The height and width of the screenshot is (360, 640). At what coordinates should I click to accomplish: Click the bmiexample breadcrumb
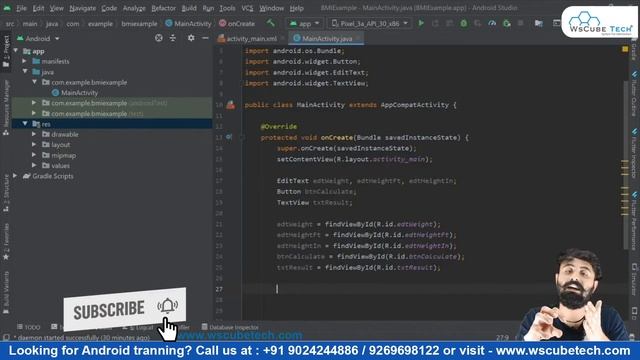(139, 24)
